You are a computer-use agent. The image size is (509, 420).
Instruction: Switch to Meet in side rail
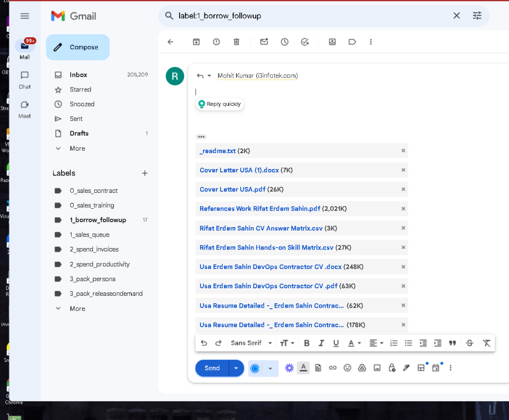click(25, 110)
